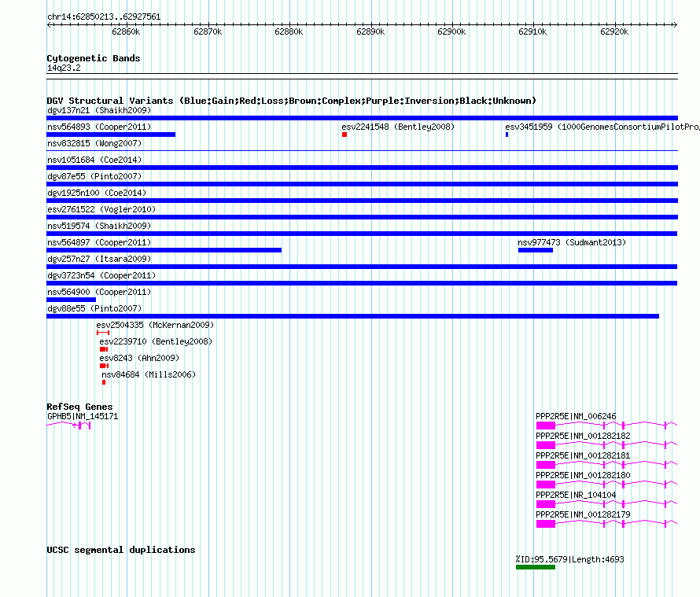The height and width of the screenshot is (597, 700).
Task: Select the PPP2R5E|NM_001282181 transcript label
Action: pos(583,455)
